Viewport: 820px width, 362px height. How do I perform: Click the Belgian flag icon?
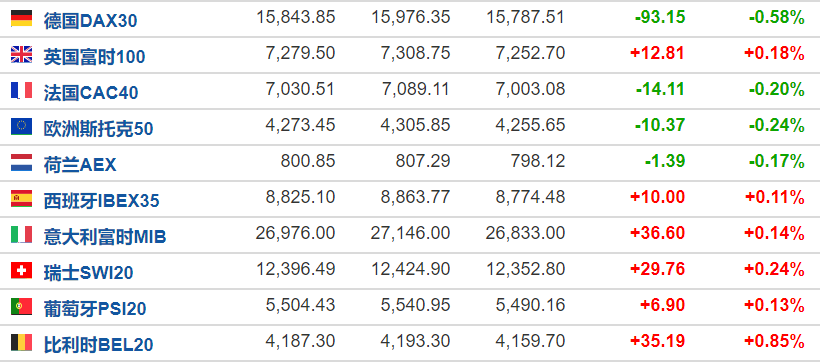21,343
